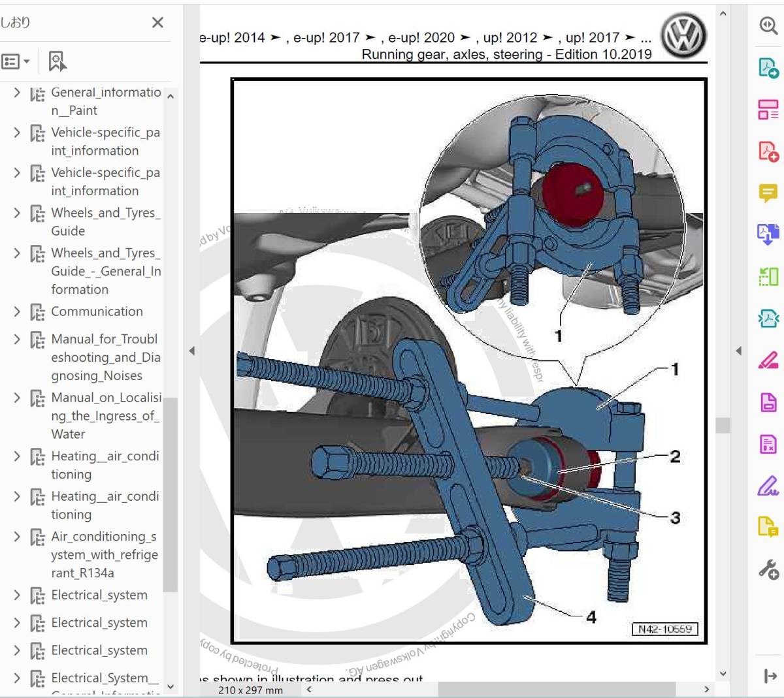Expand Wheels_and_Tyres_Guide bookmark

[17, 213]
